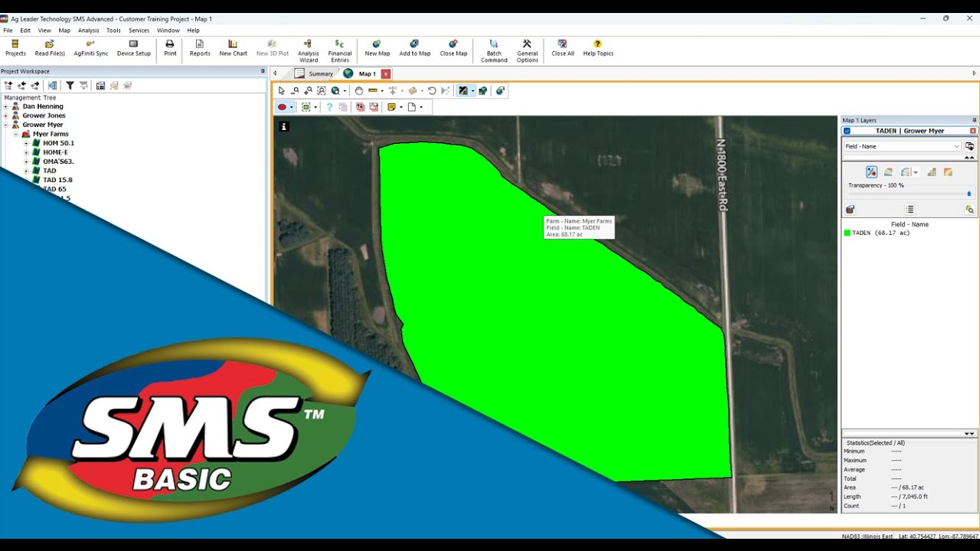
Task: Click the map info 'i' icon
Action: pyautogui.click(x=283, y=126)
